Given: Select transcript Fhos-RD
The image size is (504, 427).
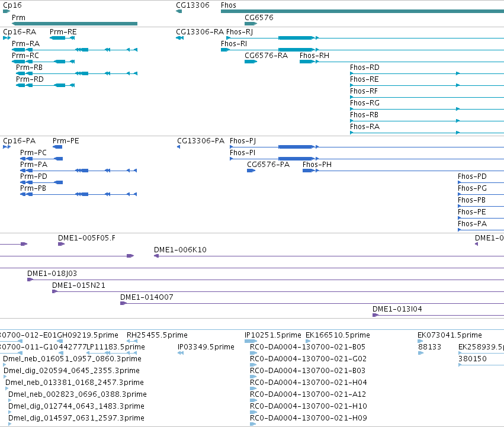Looking at the screenshot, I should point(427,73).
